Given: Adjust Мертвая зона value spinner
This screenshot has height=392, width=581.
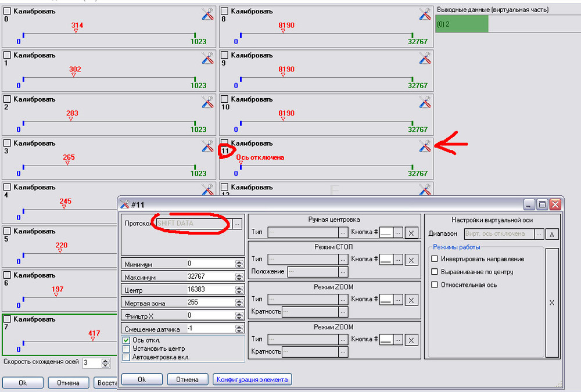Looking at the screenshot, I should (x=239, y=303).
